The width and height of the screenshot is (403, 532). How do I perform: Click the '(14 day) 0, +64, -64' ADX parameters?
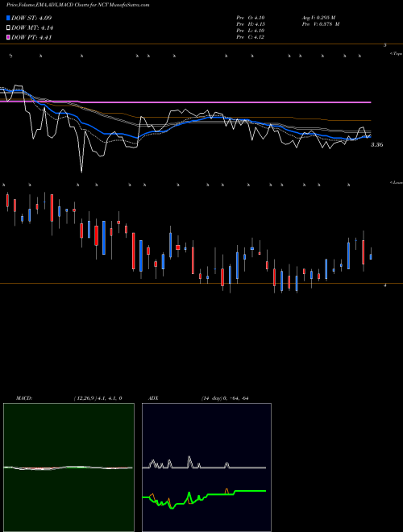(x=225, y=398)
